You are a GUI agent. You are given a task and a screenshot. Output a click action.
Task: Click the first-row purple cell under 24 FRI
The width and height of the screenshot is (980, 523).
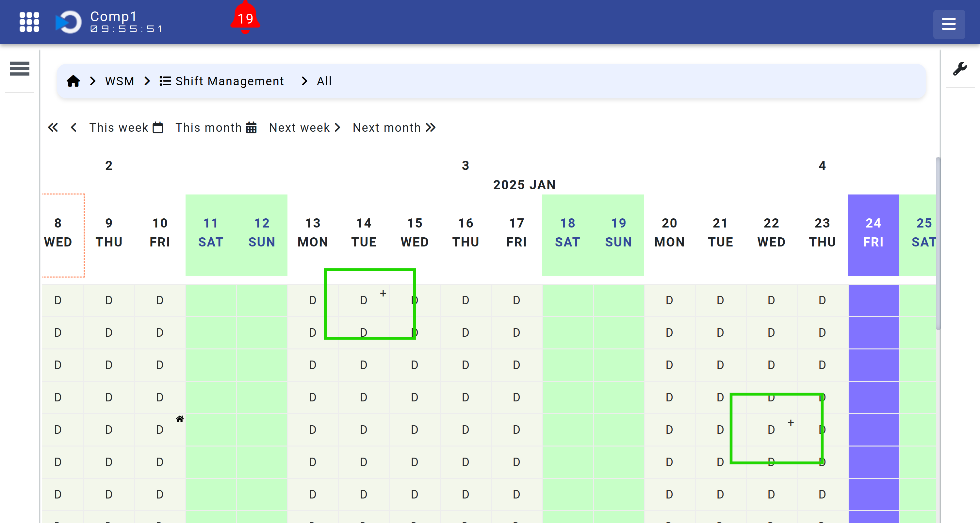click(x=874, y=300)
